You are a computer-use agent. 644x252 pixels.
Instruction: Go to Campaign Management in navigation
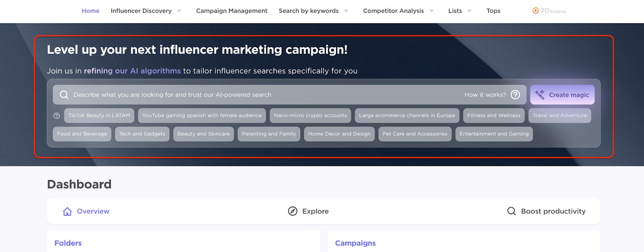(x=231, y=11)
